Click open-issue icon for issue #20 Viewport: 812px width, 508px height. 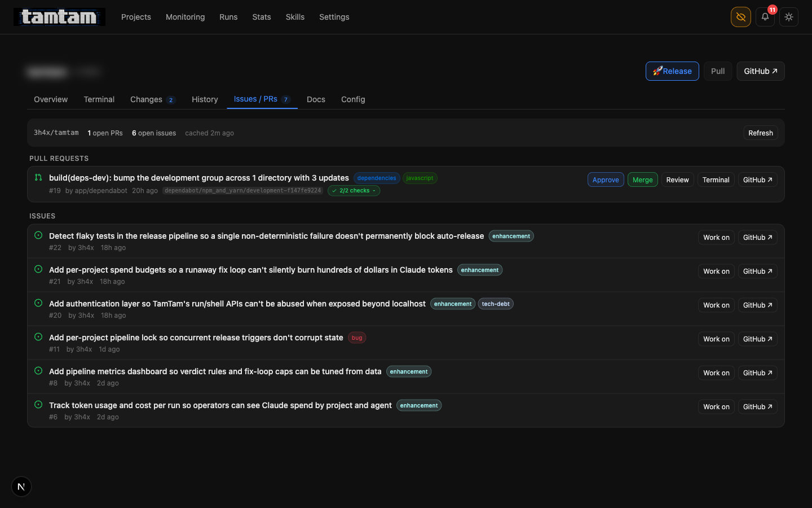point(38,303)
